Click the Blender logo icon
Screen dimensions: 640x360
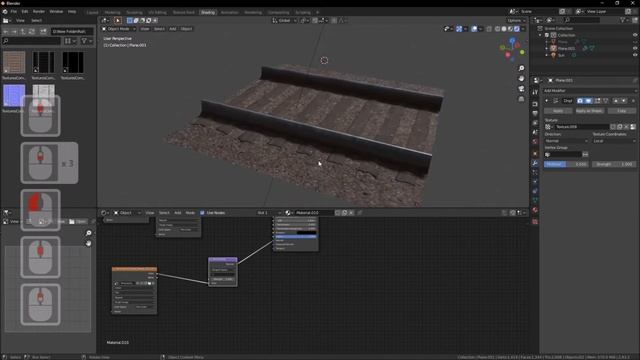pos(5,12)
